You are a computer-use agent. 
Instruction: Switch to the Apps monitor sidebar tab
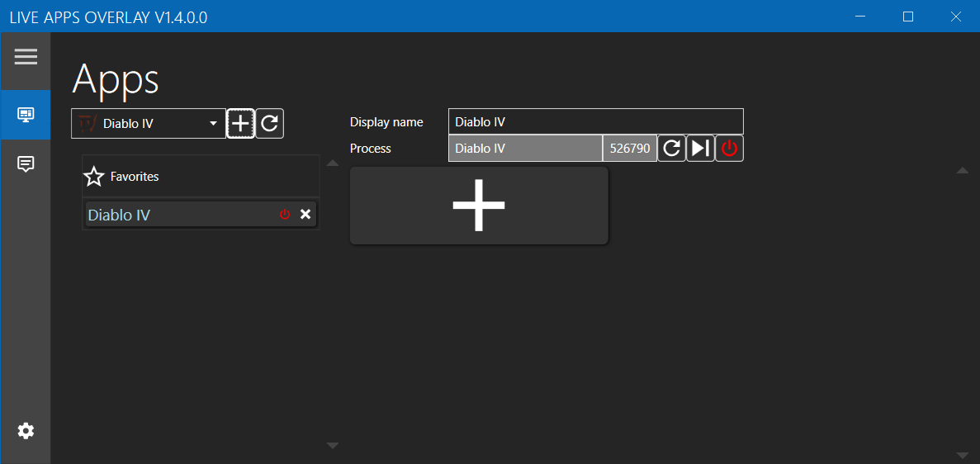pyautogui.click(x=26, y=115)
